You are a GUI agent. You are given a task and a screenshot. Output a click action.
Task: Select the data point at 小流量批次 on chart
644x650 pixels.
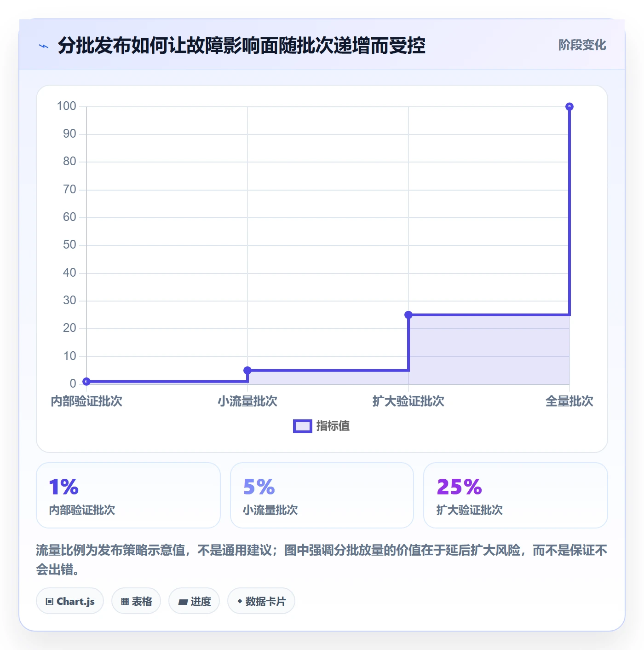coord(247,370)
